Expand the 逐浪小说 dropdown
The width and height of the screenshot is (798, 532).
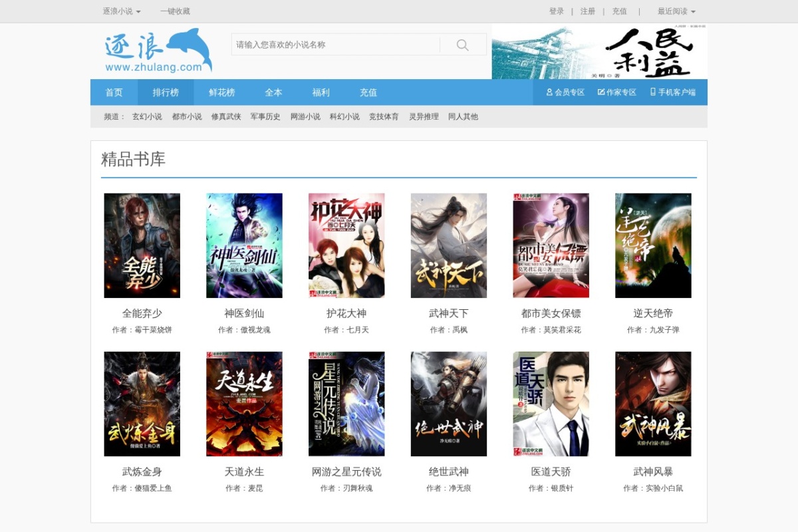click(122, 11)
